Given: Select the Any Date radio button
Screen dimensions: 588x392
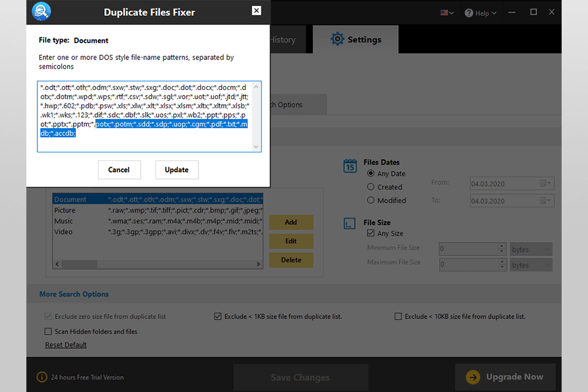Looking at the screenshot, I should coord(371,173).
